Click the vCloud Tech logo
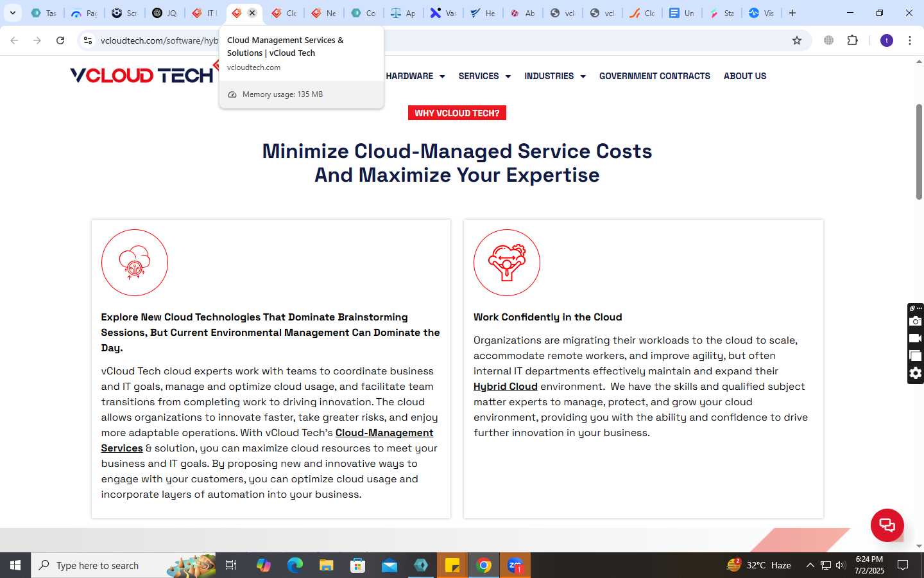 pos(141,75)
